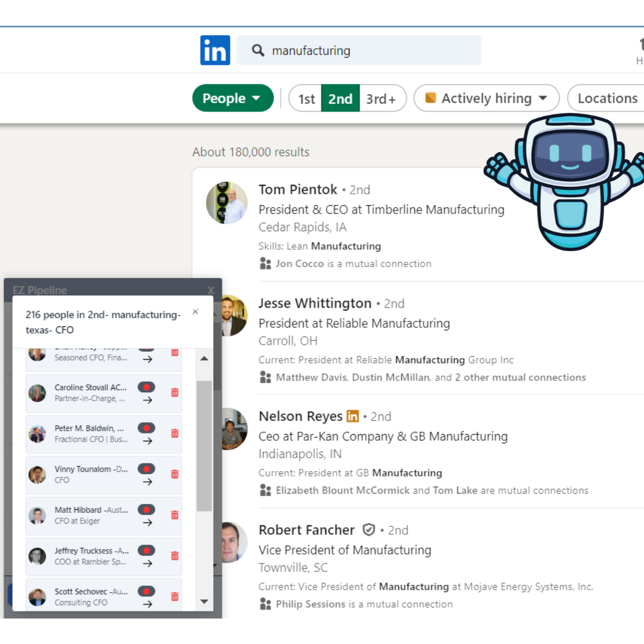Open the People filter dropdown
Screen dimensions: 644x644
(x=233, y=98)
